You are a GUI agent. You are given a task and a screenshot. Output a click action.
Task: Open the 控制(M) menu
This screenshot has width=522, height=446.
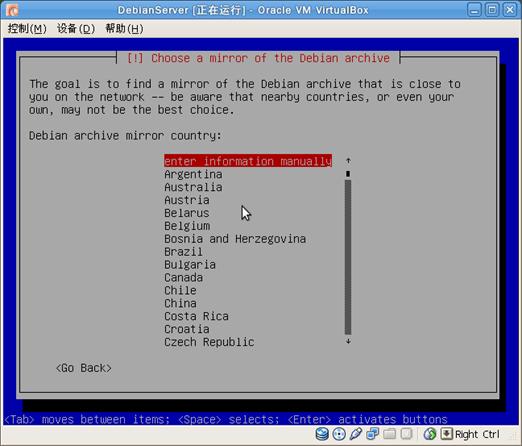click(27, 29)
